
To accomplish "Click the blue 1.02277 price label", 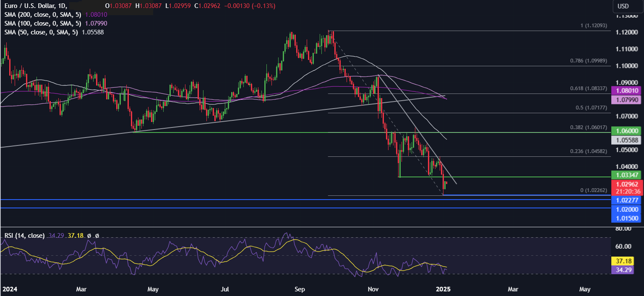I will [626, 200].
